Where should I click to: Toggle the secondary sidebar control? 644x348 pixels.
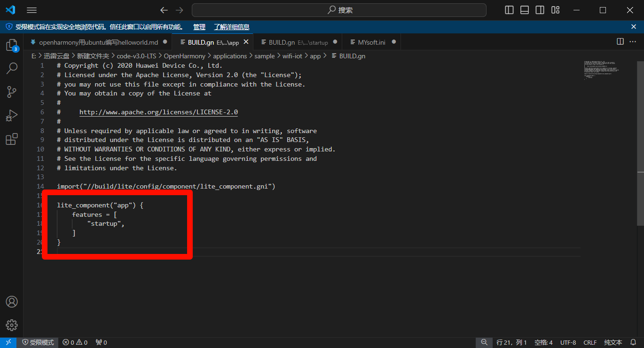pyautogui.click(x=540, y=9)
